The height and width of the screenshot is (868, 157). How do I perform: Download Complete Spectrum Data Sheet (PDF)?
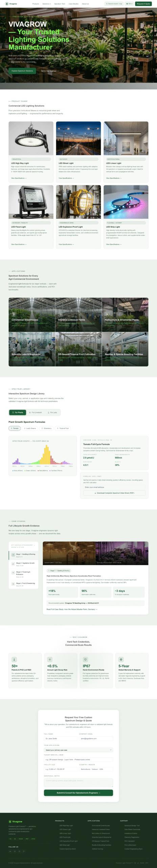(x=114, y=493)
